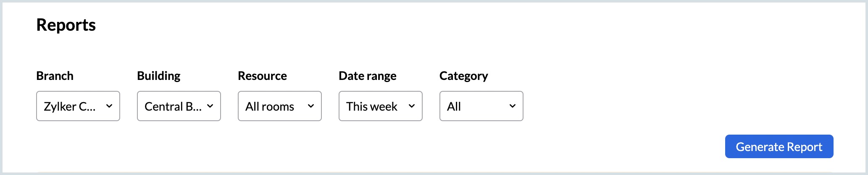
Task: Click the Resource field label
Action: click(x=262, y=76)
